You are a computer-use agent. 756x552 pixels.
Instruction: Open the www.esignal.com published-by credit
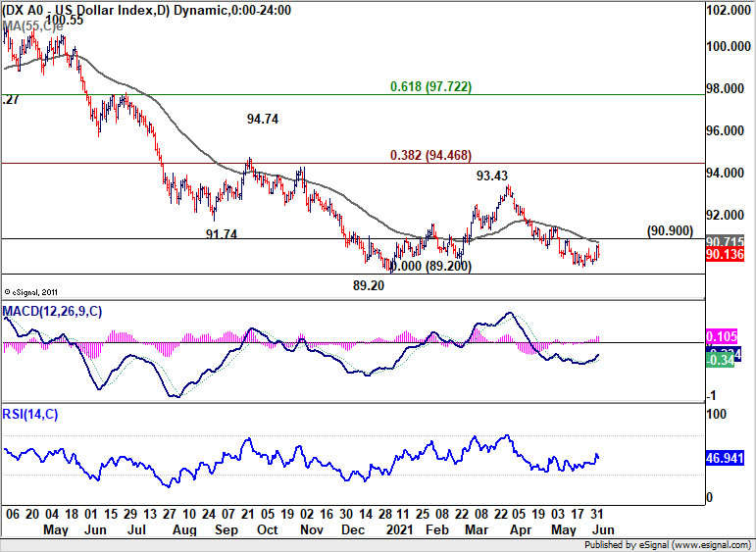tap(669, 545)
